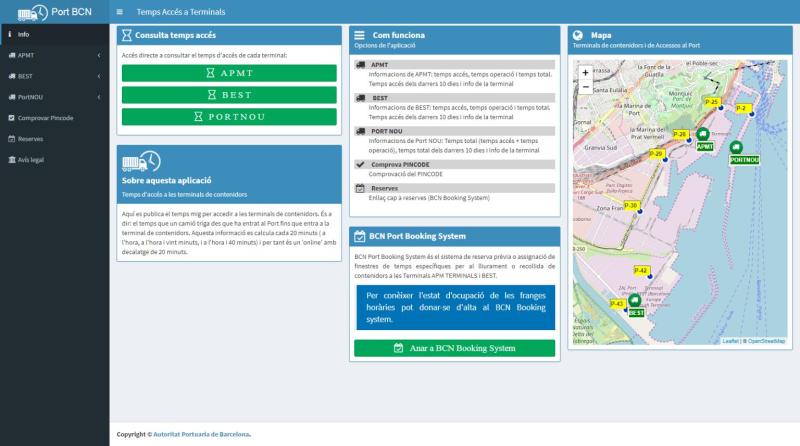Open the APMT sidebar menu item

(x=55, y=55)
